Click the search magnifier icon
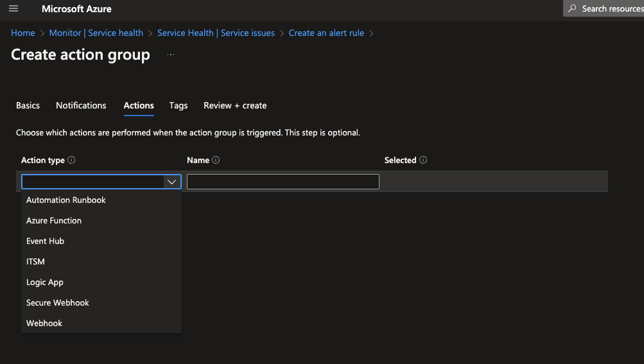Image resolution: width=644 pixels, height=364 pixels. (x=572, y=8)
